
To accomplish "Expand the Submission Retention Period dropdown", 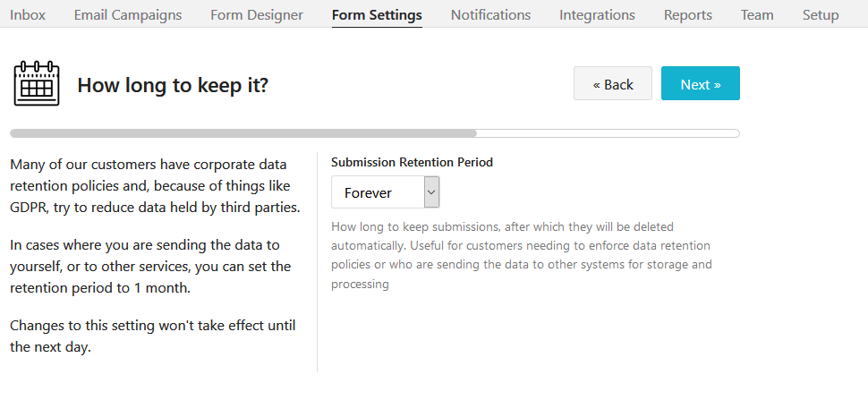I will [385, 192].
